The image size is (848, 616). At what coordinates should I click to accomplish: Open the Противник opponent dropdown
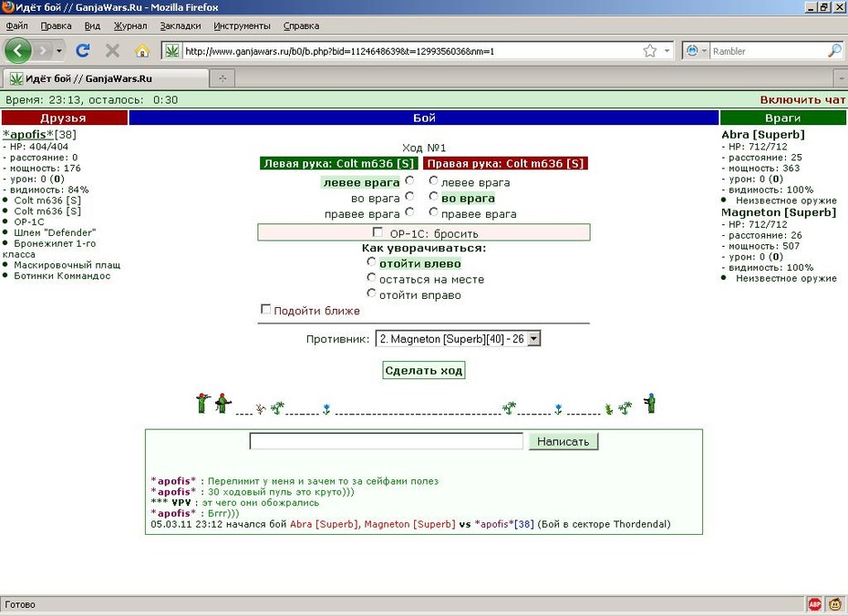[458, 339]
